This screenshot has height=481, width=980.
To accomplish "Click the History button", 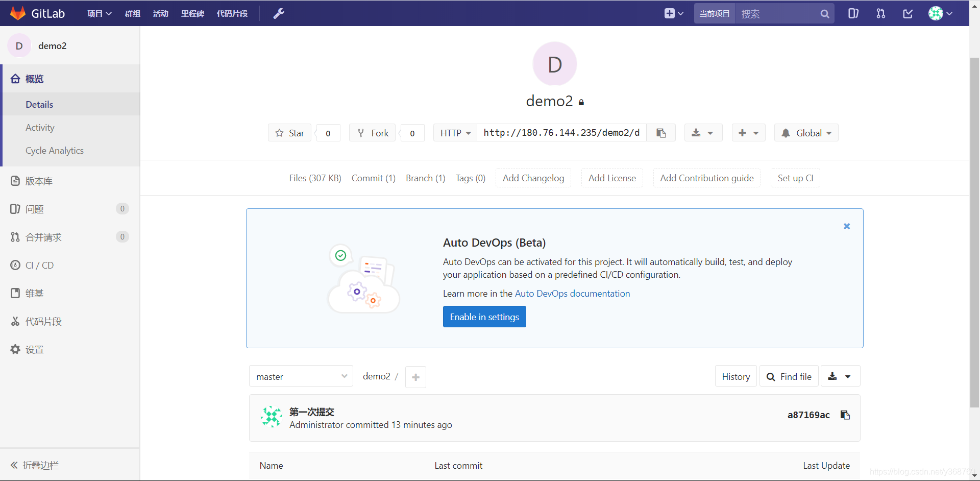I will point(736,376).
